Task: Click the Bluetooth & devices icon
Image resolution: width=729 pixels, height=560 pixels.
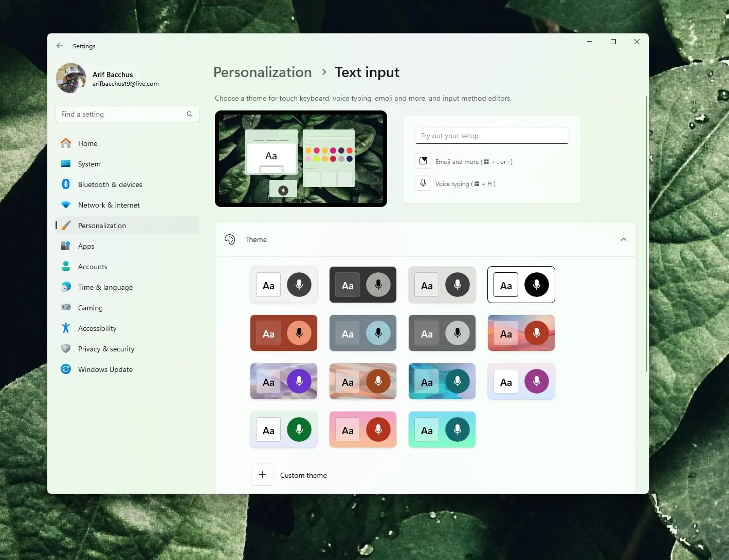Action: click(x=66, y=184)
